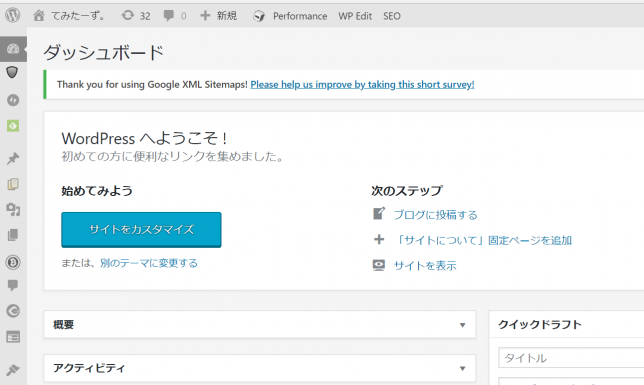Open Posts pushpin icon in sidebar
Viewport: 644px width, 385px height.
coord(13,158)
